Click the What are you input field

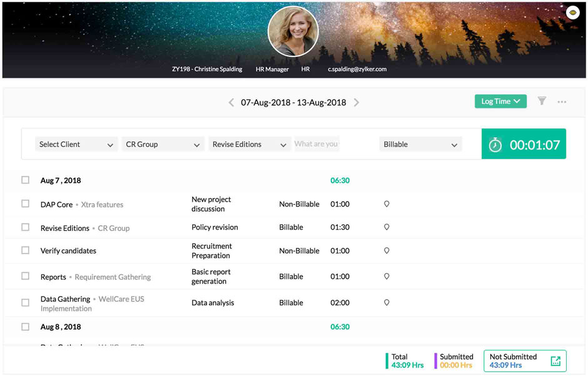(316, 144)
